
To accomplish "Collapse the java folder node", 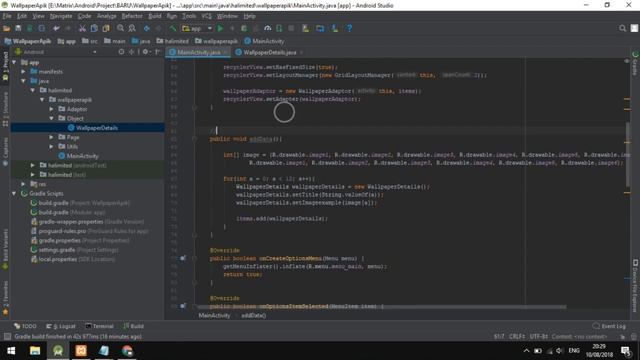I will [x=24, y=81].
